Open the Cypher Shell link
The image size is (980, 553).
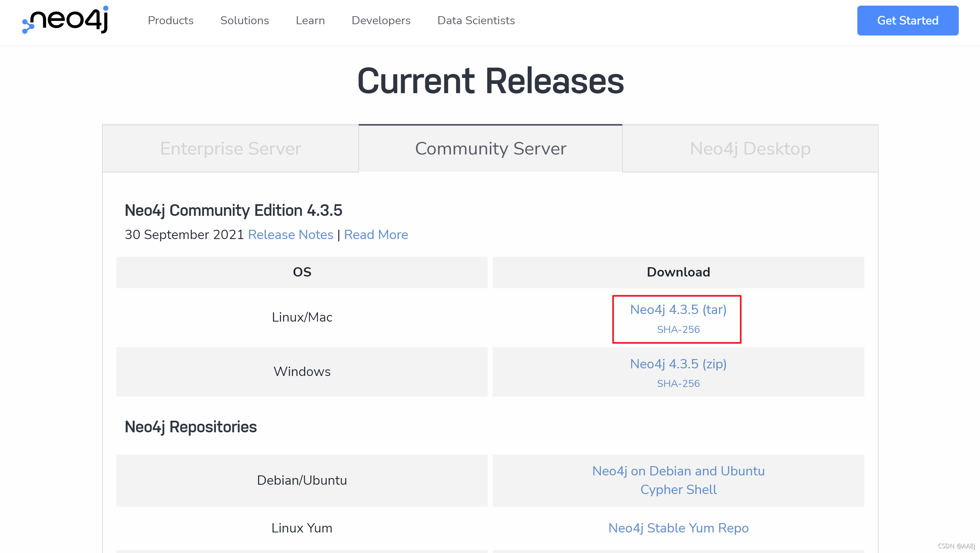click(x=678, y=489)
